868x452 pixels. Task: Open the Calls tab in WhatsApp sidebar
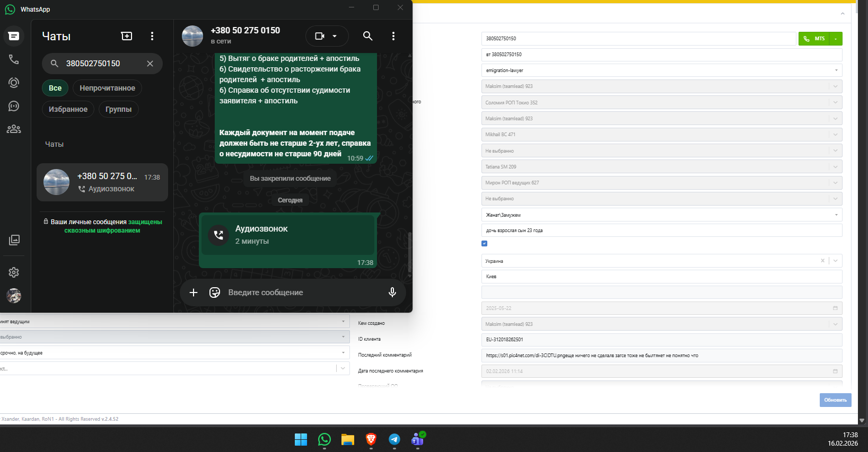click(14, 59)
